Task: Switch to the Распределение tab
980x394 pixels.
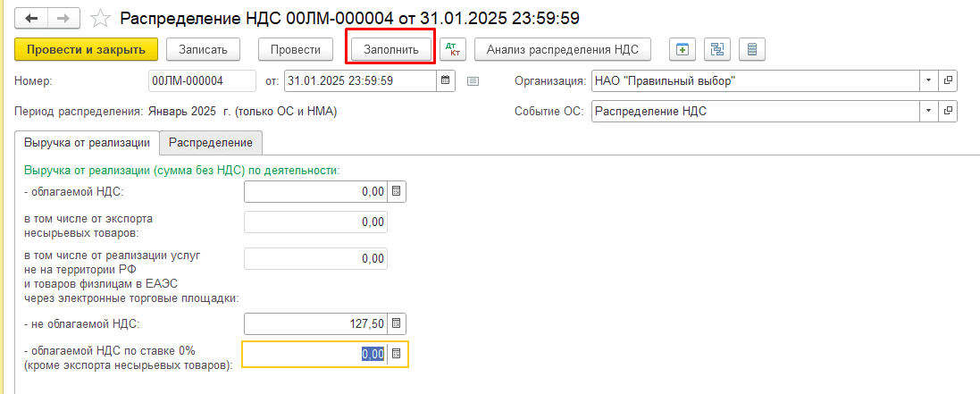Action: [211, 142]
